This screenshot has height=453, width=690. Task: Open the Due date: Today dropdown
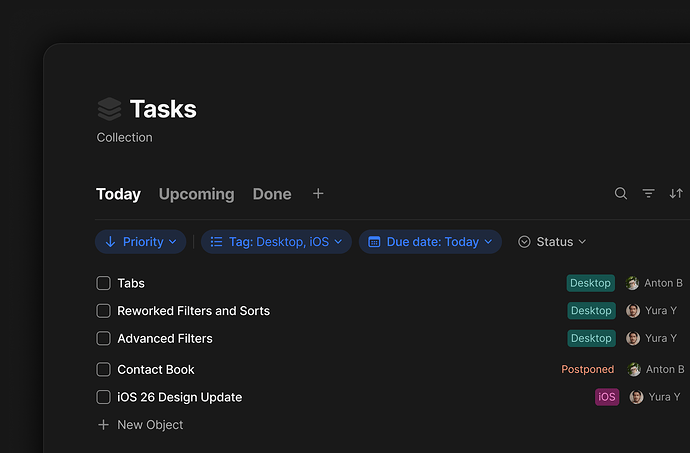click(430, 242)
